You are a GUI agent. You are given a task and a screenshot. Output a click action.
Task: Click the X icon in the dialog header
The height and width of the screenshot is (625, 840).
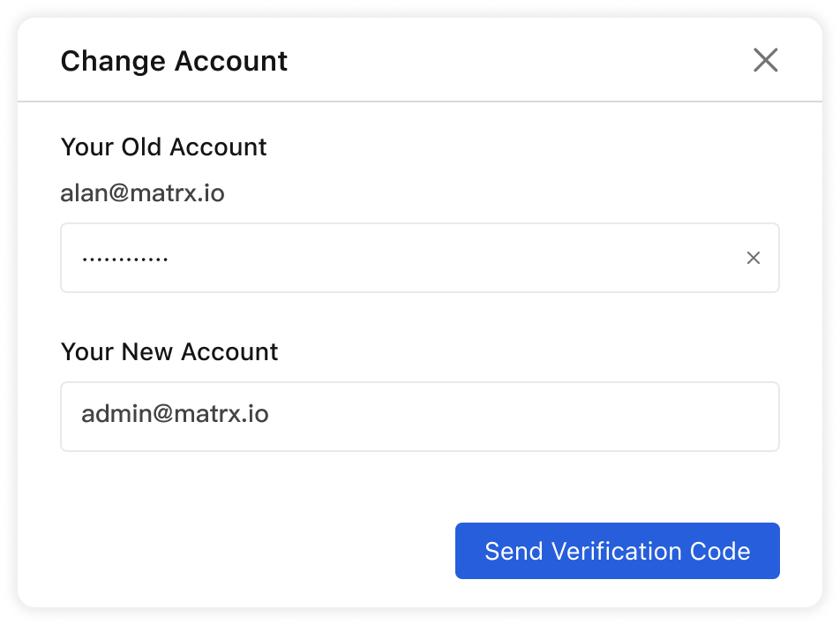coord(765,60)
